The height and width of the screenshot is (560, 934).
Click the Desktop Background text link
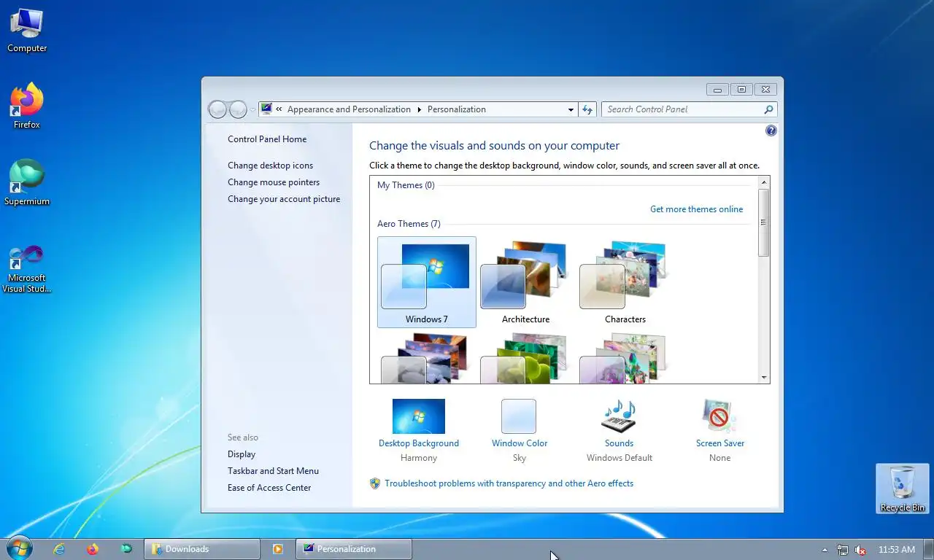pos(419,443)
